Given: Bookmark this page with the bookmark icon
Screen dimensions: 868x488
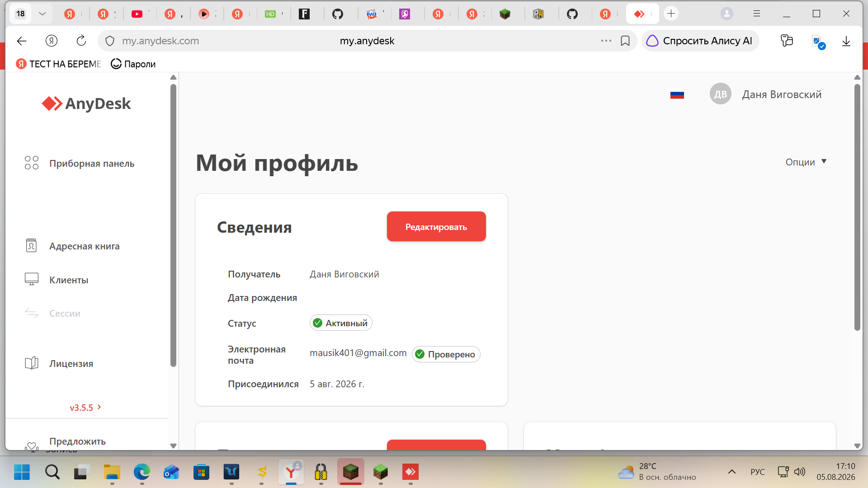Looking at the screenshot, I should pos(625,41).
